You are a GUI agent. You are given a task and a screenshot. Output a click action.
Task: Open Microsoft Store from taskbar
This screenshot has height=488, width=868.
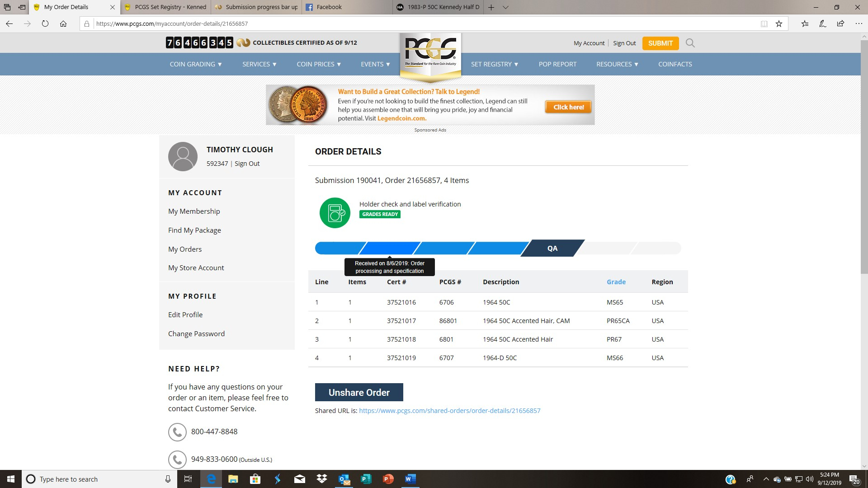[255, 479]
